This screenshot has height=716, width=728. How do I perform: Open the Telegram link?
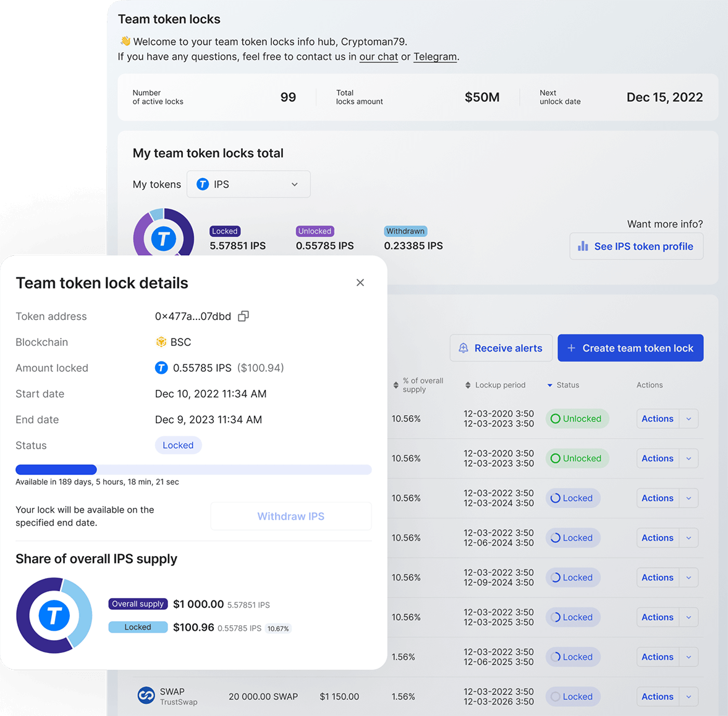coord(435,57)
